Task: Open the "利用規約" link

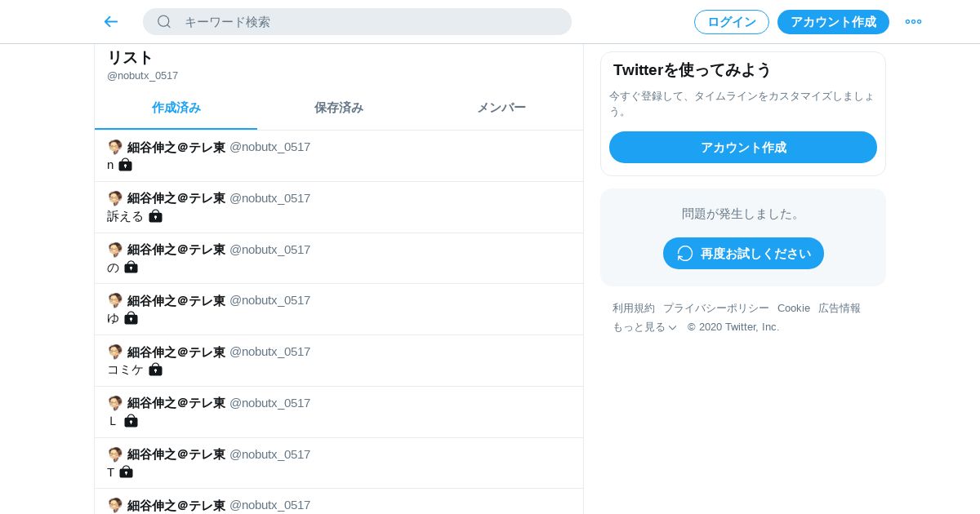Action: coord(634,308)
